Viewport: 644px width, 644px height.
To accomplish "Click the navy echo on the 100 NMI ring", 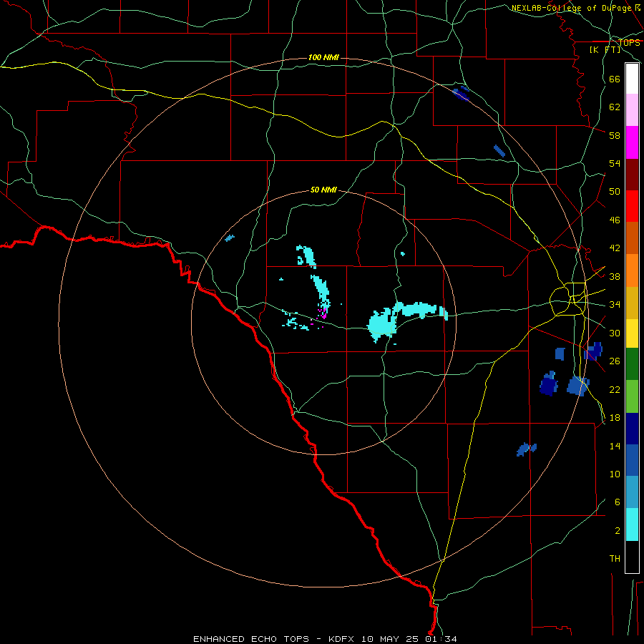I will pos(461,93).
